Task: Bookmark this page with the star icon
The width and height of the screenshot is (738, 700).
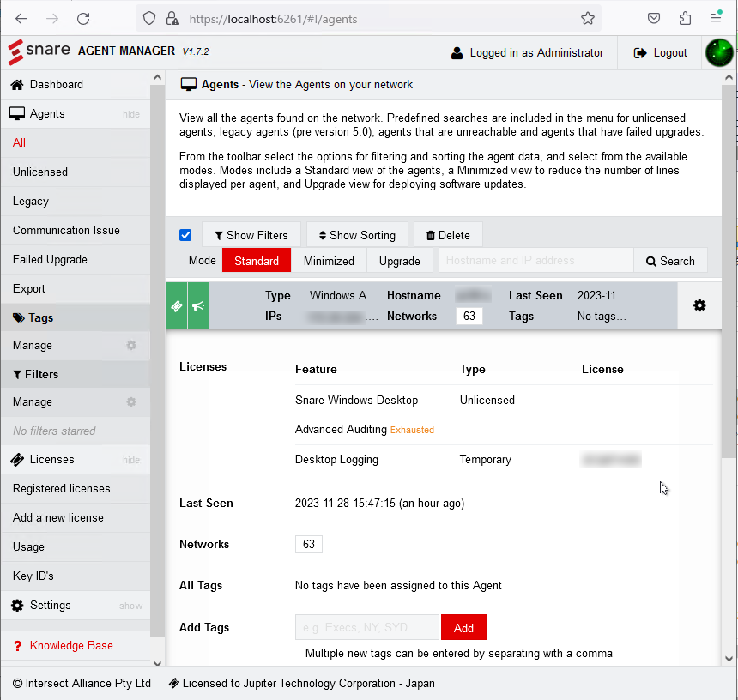Action: (x=587, y=19)
